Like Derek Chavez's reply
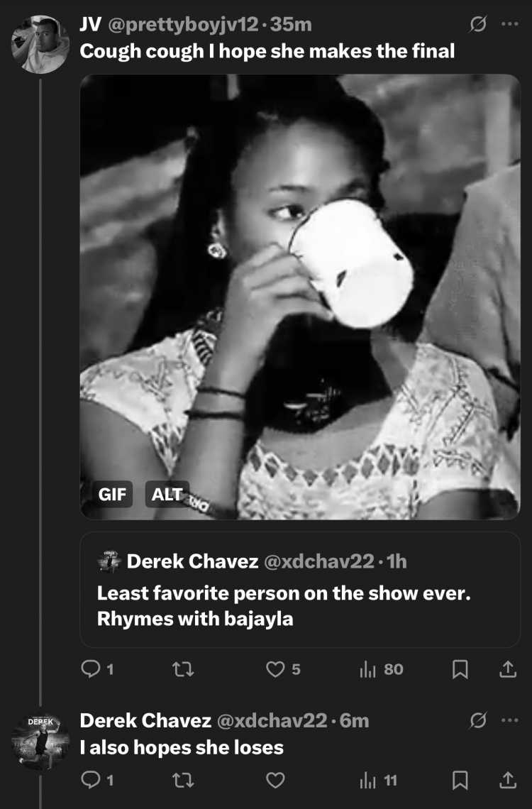This screenshot has width=532, height=809. click(275, 780)
